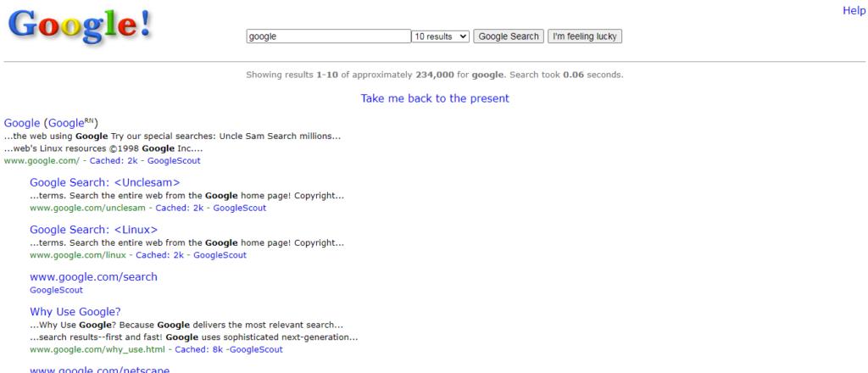Open the Help link
868x373 pixels.
pyautogui.click(x=854, y=10)
